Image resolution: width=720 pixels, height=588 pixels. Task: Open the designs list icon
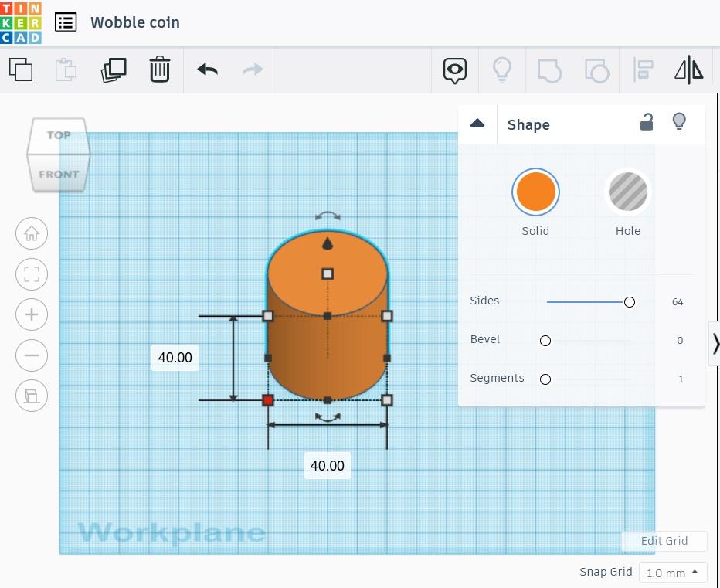click(66, 22)
